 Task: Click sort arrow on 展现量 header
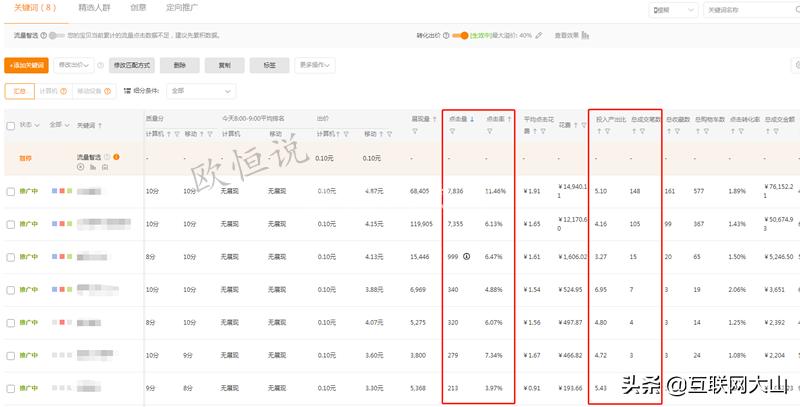[435, 119]
